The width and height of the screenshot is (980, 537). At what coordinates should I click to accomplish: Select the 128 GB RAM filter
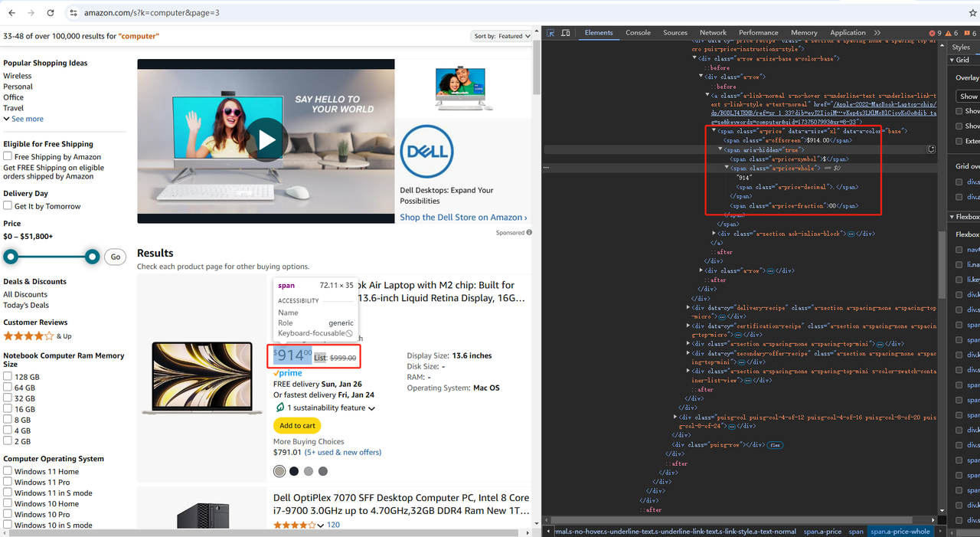[x=8, y=377]
